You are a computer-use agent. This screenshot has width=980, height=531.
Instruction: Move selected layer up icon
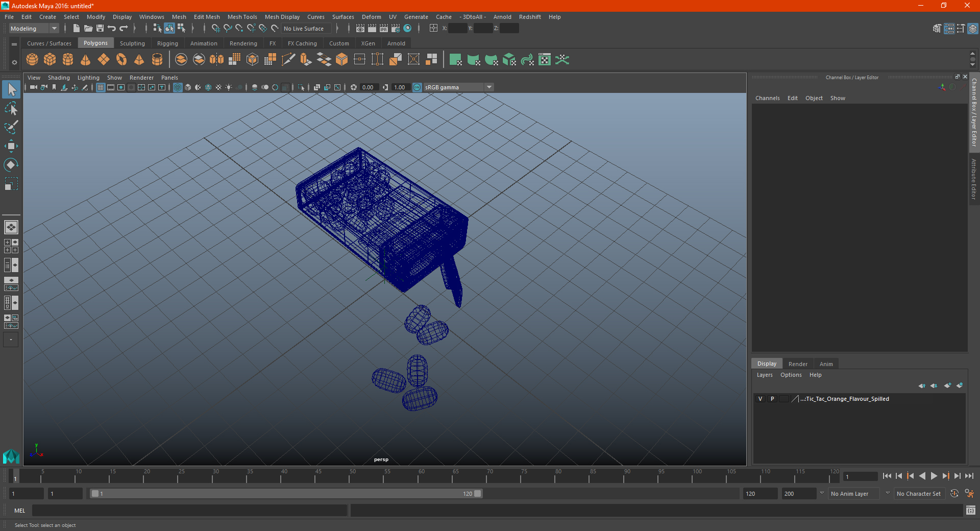click(922, 385)
